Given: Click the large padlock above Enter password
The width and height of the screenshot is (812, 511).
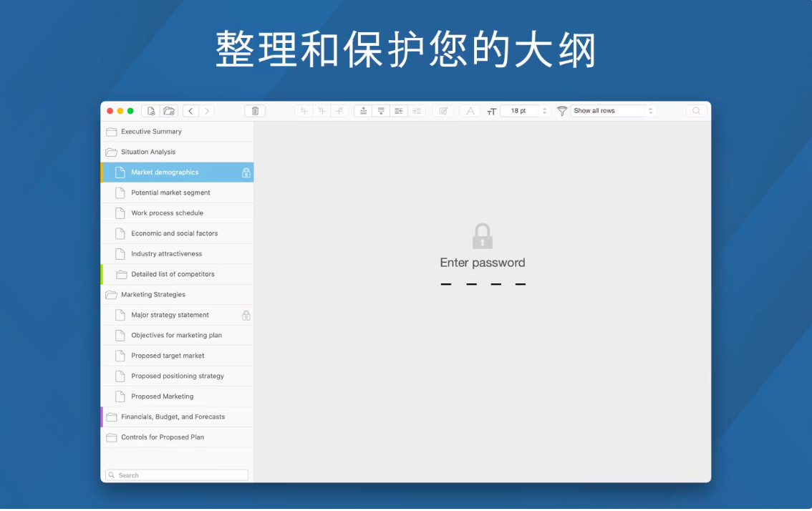Looking at the screenshot, I should coord(483,236).
